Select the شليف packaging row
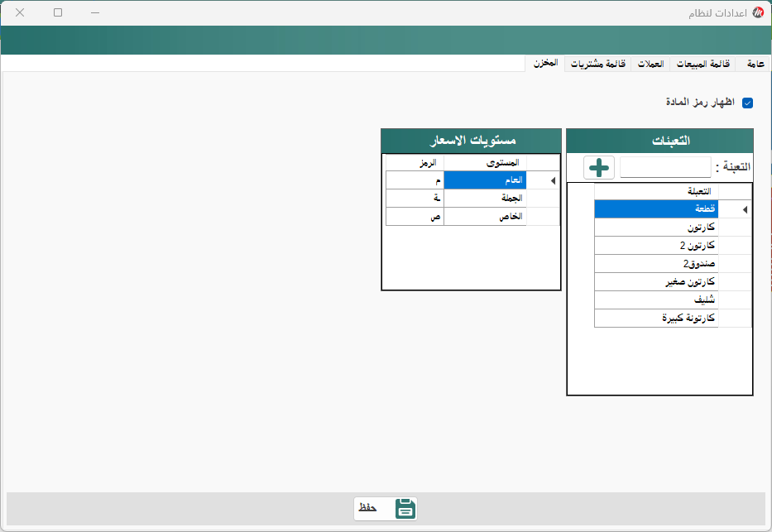This screenshot has height=532, width=772. (656, 300)
